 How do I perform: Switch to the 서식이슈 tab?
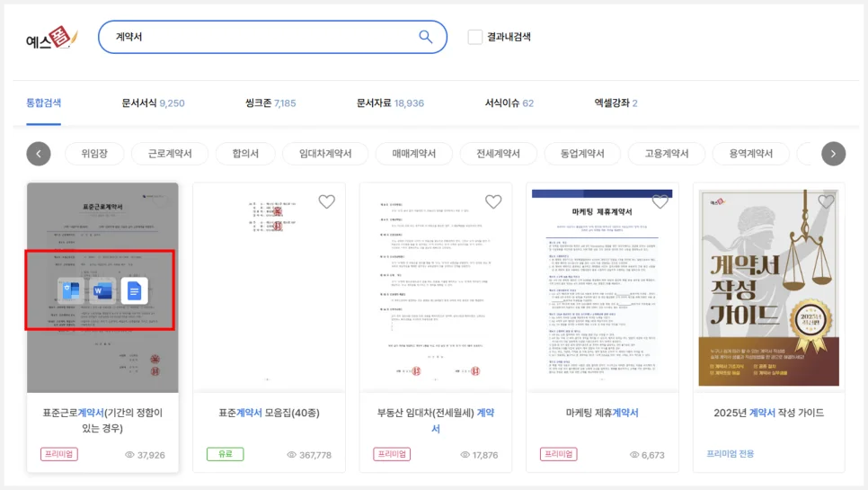(509, 103)
